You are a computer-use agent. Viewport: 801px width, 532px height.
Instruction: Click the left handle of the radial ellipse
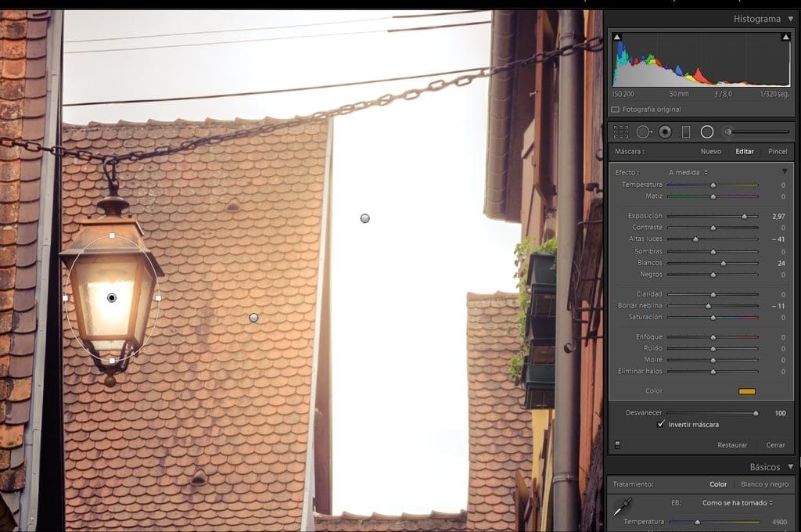[66, 298]
